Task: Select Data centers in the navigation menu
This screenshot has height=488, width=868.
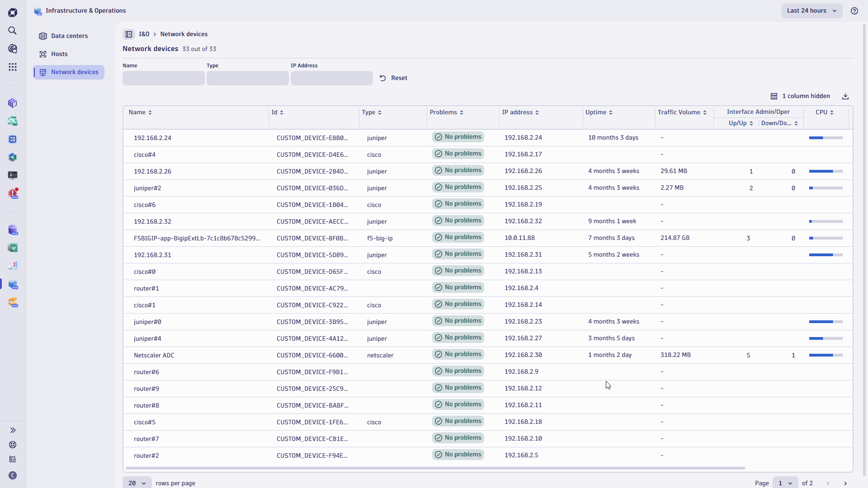Action: pyautogui.click(x=70, y=36)
